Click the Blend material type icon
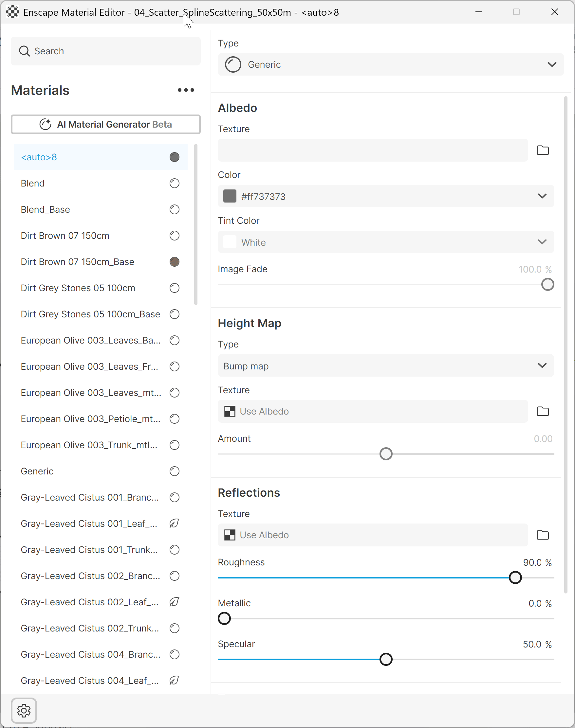This screenshot has width=575, height=728. pyautogui.click(x=175, y=183)
